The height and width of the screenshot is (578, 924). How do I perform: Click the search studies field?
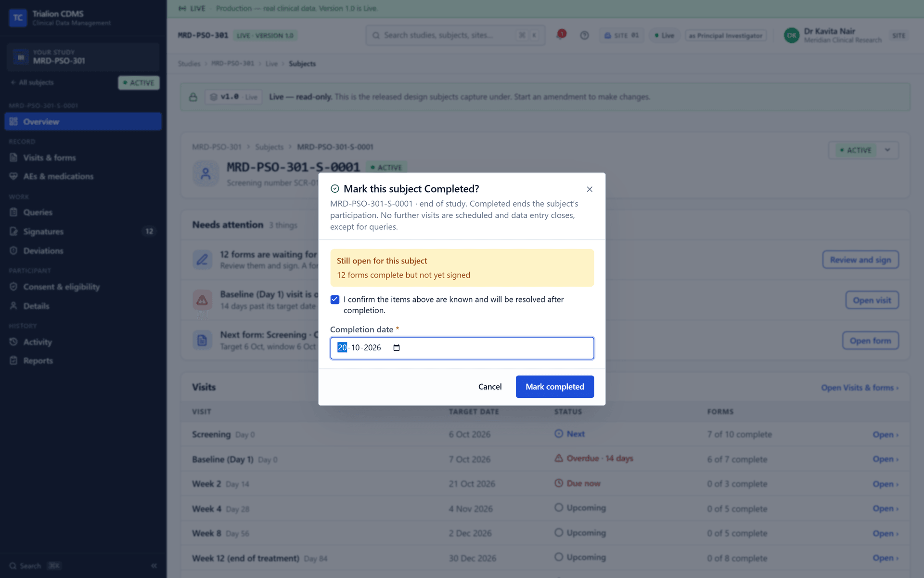(x=455, y=35)
